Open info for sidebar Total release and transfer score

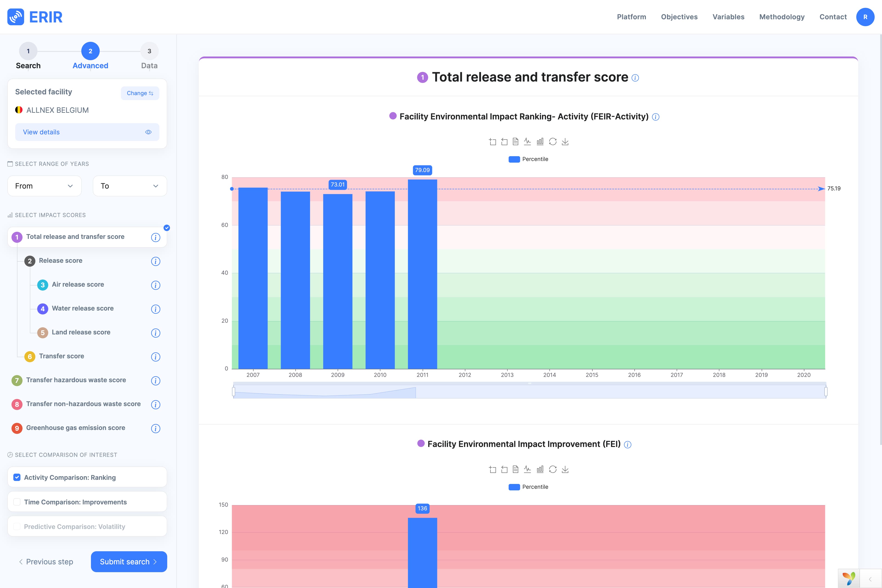(156, 237)
